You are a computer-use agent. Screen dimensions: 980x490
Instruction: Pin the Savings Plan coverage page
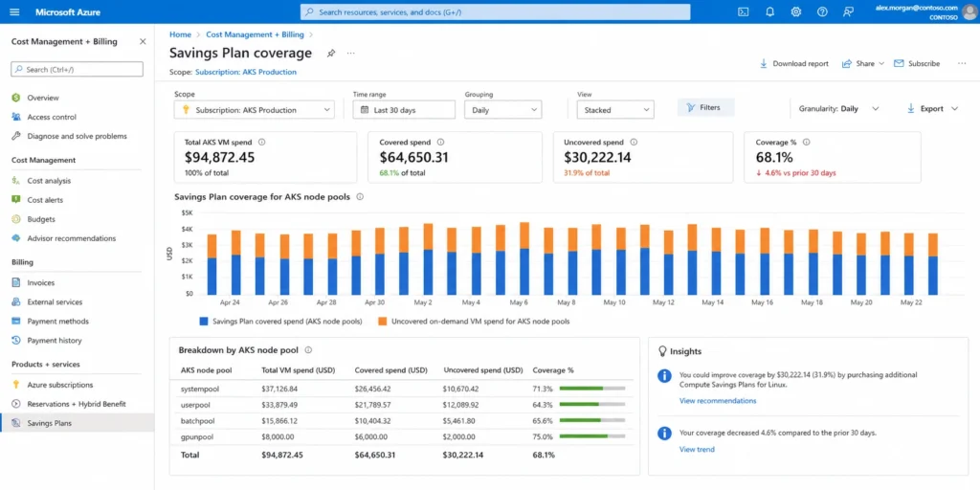pyautogui.click(x=330, y=54)
